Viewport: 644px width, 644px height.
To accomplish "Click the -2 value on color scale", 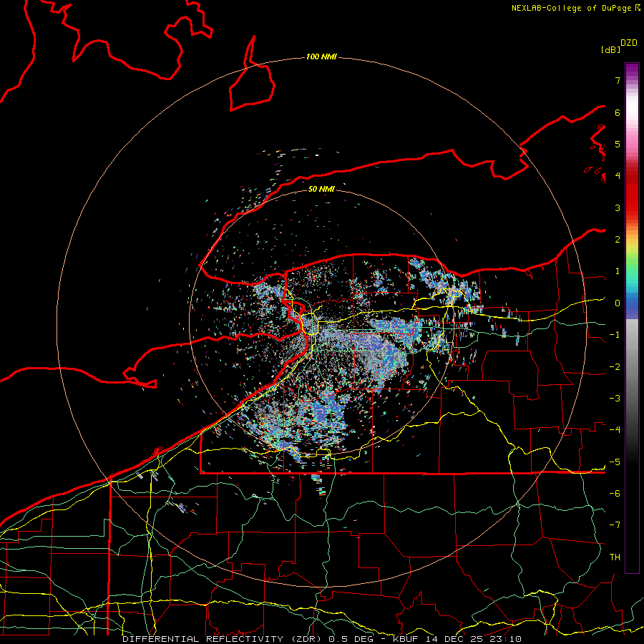I will click(x=615, y=367).
